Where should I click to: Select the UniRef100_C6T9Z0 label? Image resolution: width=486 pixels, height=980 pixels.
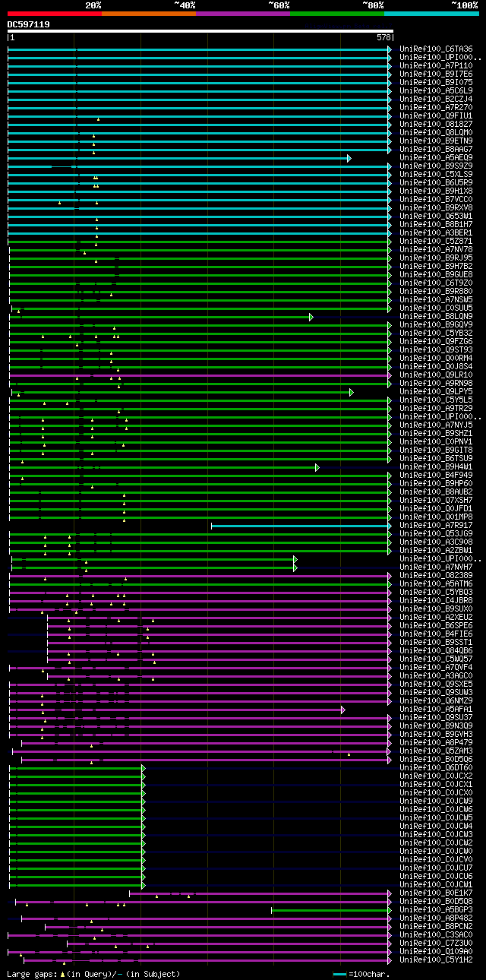click(436, 283)
